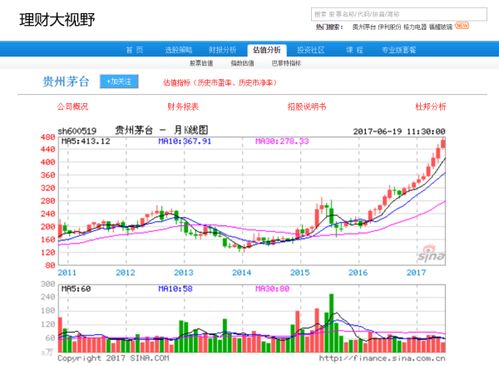The width and height of the screenshot is (499, 365).
Task: Click the 2011 label on price axis
Action: (67, 273)
